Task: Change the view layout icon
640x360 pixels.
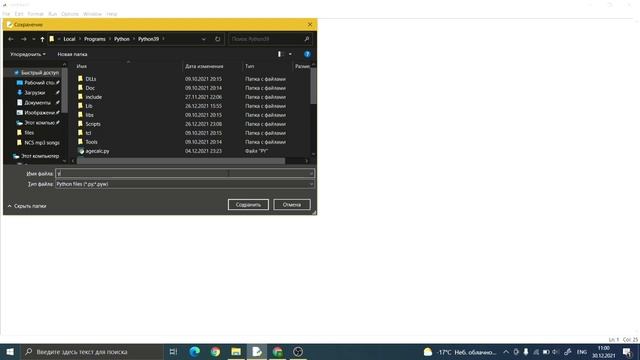Action: (280, 54)
